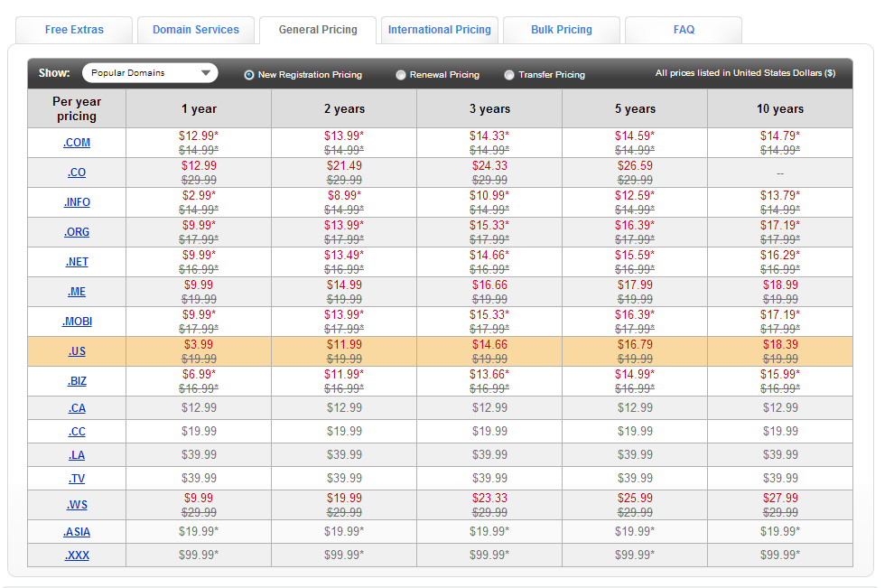The height and width of the screenshot is (588, 894).
Task: Open the .ME domain link
Action: pyautogui.click(x=77, y=292)
